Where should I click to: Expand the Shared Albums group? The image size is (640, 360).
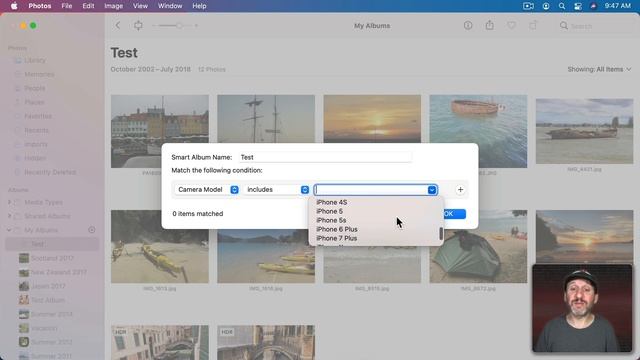point(9,216)
